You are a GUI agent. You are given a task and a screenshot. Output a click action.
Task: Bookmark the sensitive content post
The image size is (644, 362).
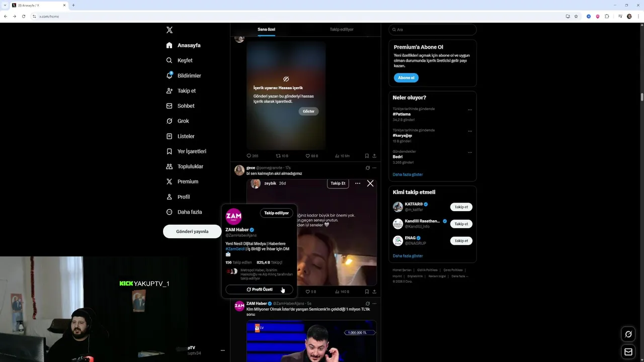coord(367,156)
